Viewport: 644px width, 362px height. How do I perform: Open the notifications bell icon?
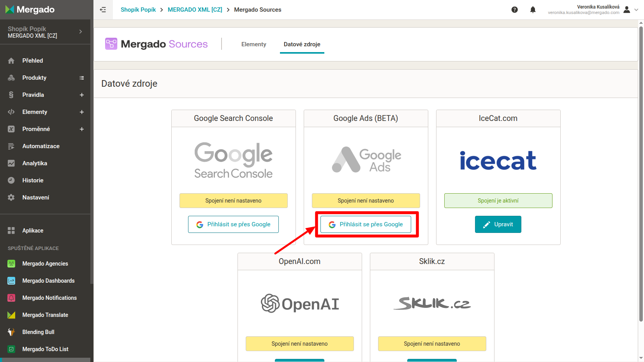[533, 10]
